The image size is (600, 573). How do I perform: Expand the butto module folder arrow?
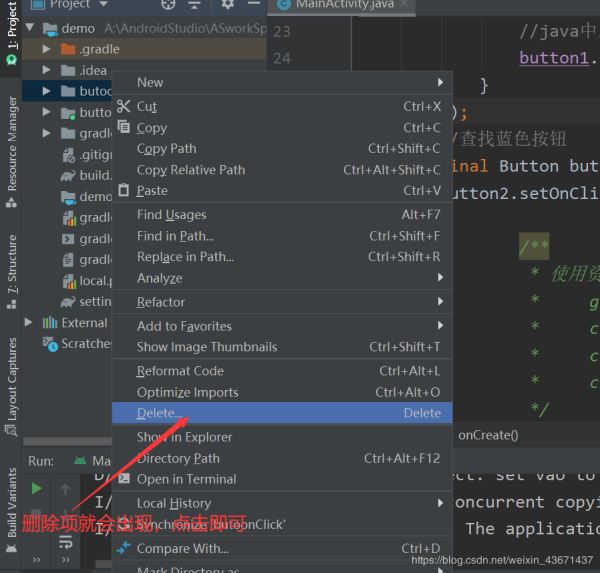coord(46,112)
